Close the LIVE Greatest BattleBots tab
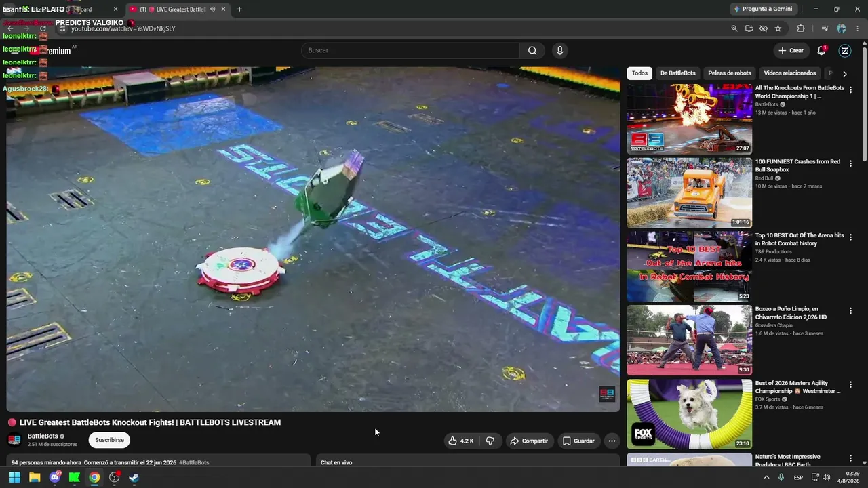The height and width of the screenshot is (488, 868). pyautogui.click(x=223, y=9)
